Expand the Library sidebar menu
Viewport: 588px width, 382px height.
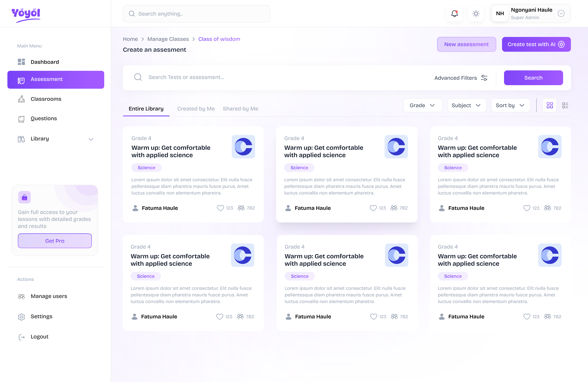pyautogui.click(x=91, y=139)
